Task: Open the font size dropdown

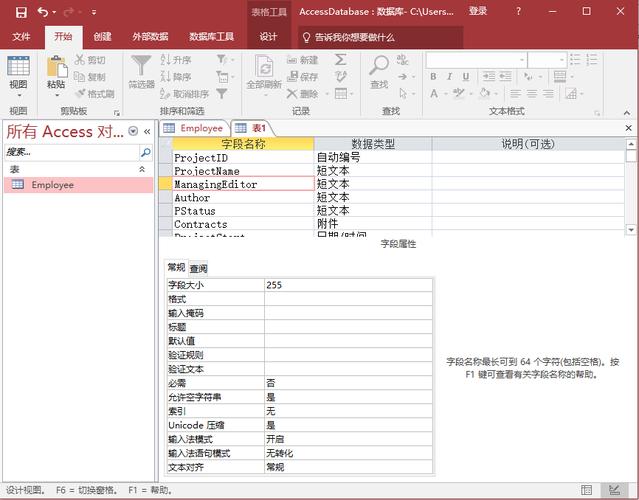Action: 562,60
